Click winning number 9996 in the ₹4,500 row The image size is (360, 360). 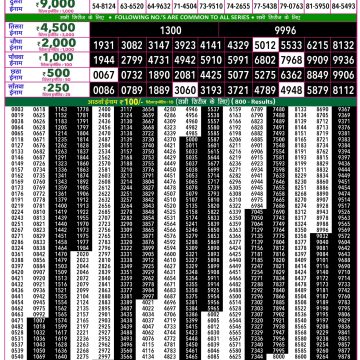click(285, 30)
